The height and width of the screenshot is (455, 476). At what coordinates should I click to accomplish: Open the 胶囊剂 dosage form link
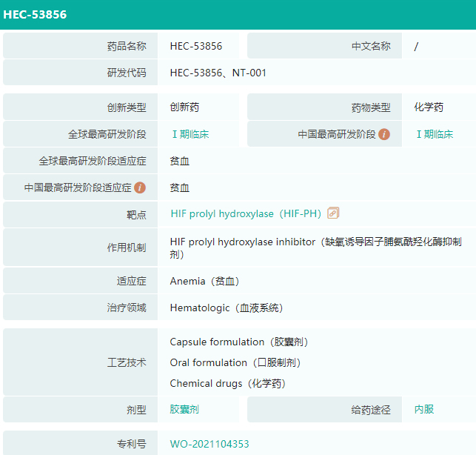(x=184, y=409)
